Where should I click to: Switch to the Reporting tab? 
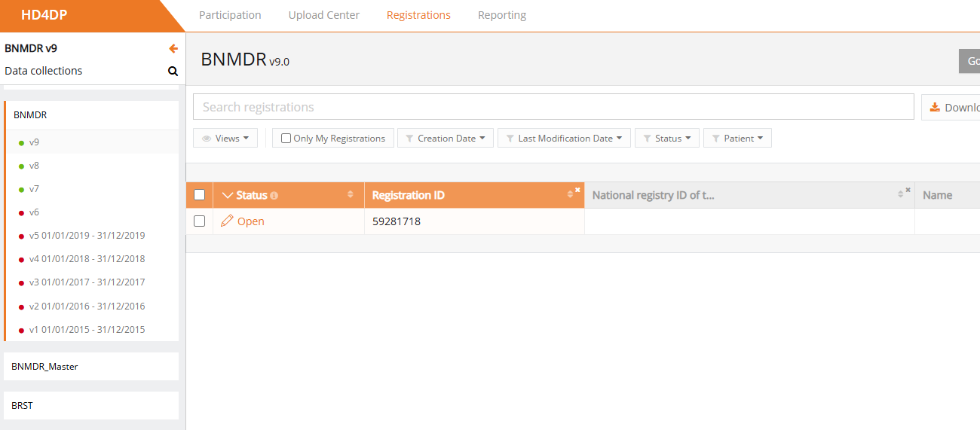501,15
